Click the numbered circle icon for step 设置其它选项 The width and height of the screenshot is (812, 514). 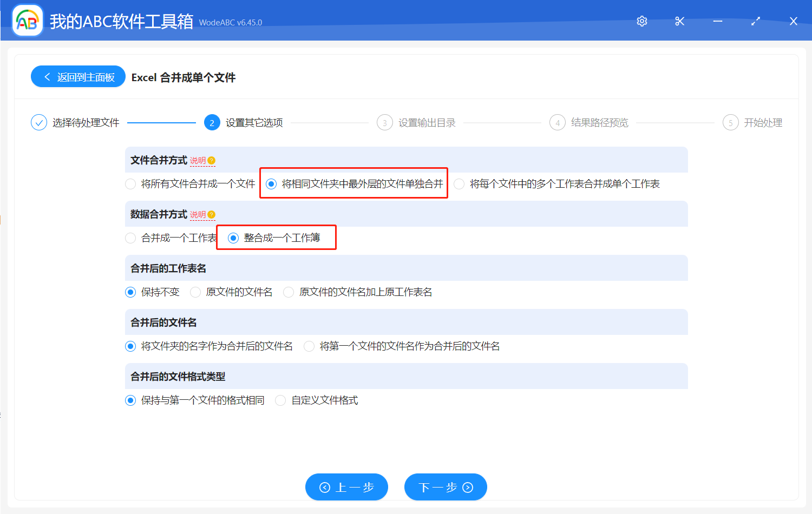(212, 122)
